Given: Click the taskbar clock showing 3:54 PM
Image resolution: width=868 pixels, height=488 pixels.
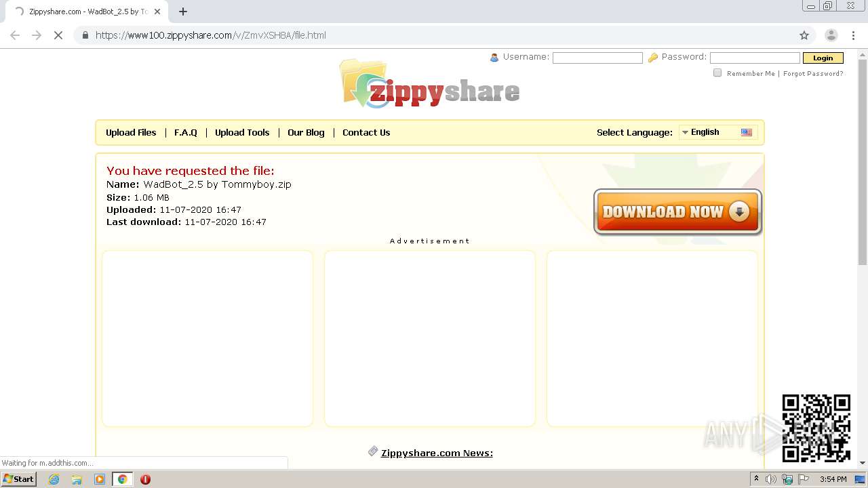Looking at the screenshot, I should (x=833, y=479).
